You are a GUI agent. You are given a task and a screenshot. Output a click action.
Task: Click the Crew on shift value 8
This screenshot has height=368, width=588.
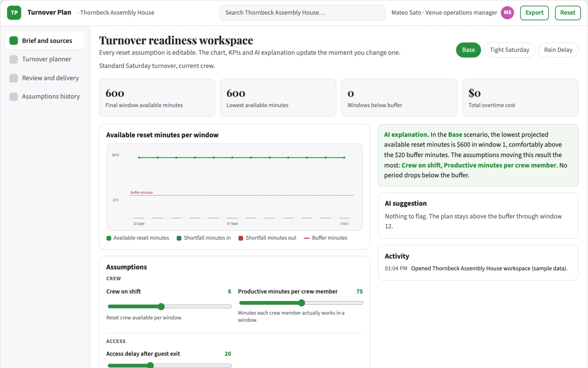pyautogui.click(x=229, y=291)
